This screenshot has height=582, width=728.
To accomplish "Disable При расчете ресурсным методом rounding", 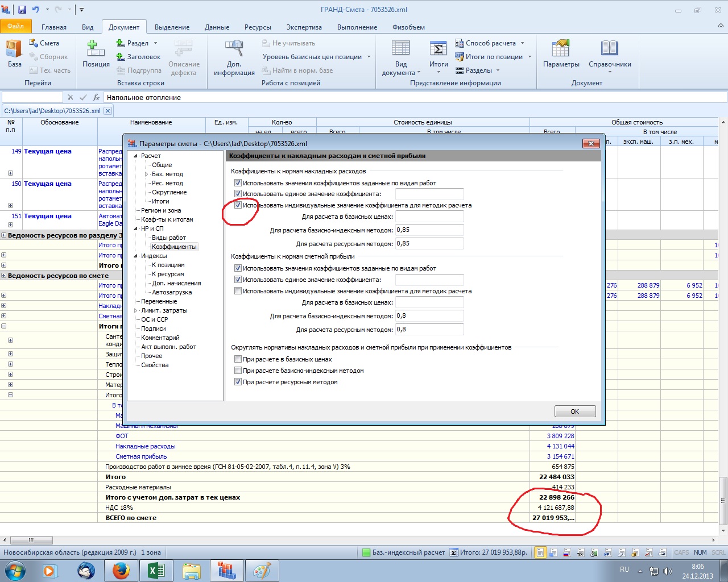I will (x=238, y=382).
